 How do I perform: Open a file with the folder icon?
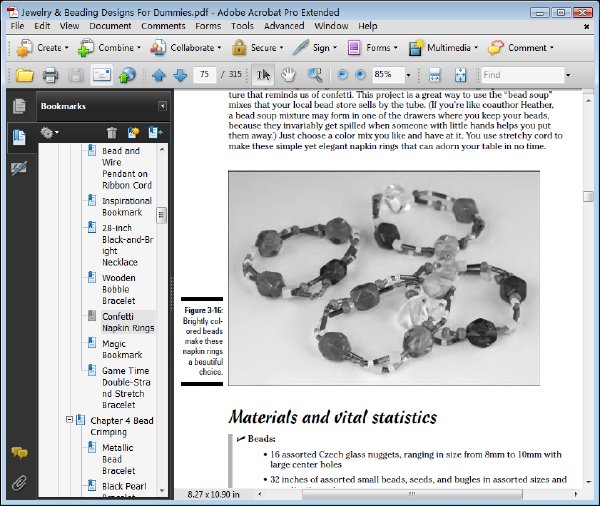25,75
